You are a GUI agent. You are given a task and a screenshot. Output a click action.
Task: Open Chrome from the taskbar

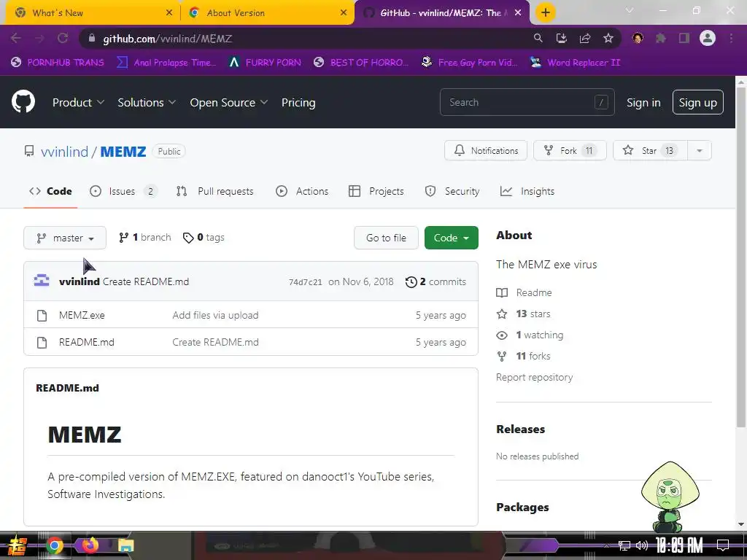click(x=54, y=545)
